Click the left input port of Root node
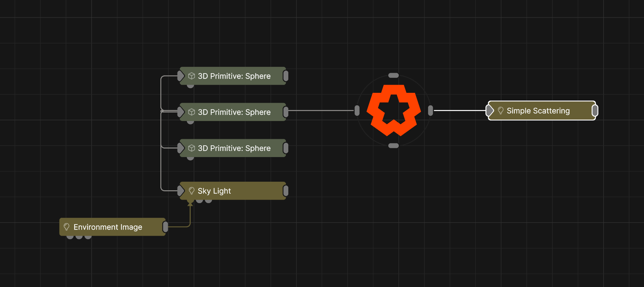The image size is (644, 287). pos(357,111)
